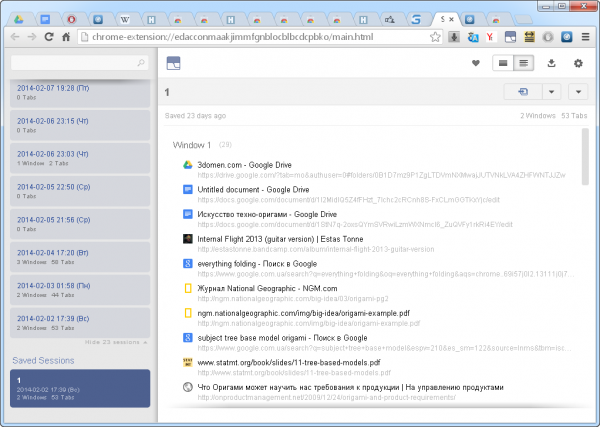600x427 pixels.
Task: Switch to compact view mode
Action: click(x=504, y=64)
